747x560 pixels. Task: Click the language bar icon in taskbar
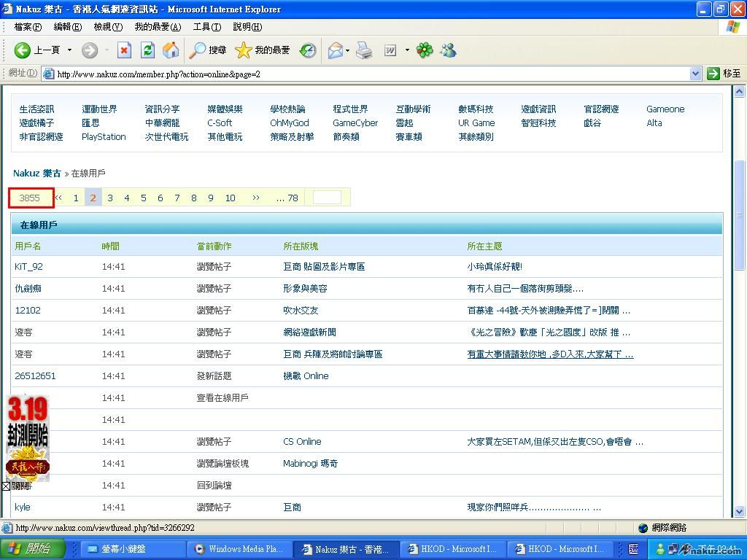click(634, 549)
